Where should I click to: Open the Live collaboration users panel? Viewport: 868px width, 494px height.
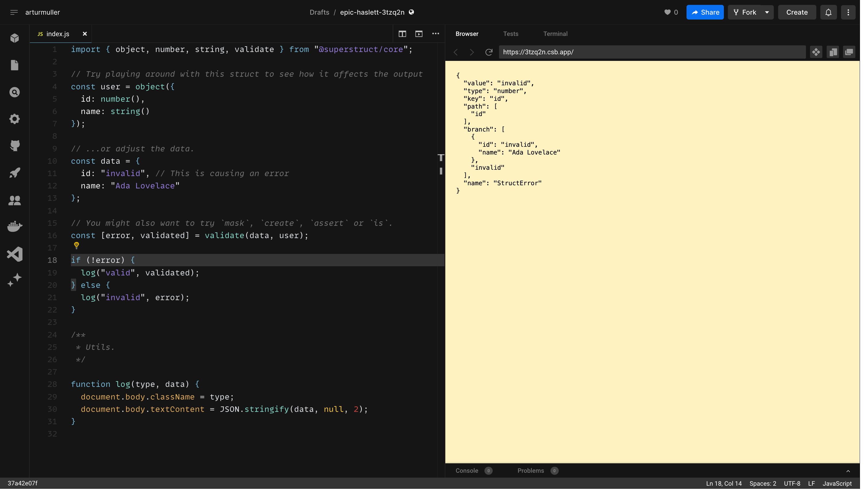click(x=15, y=200)
